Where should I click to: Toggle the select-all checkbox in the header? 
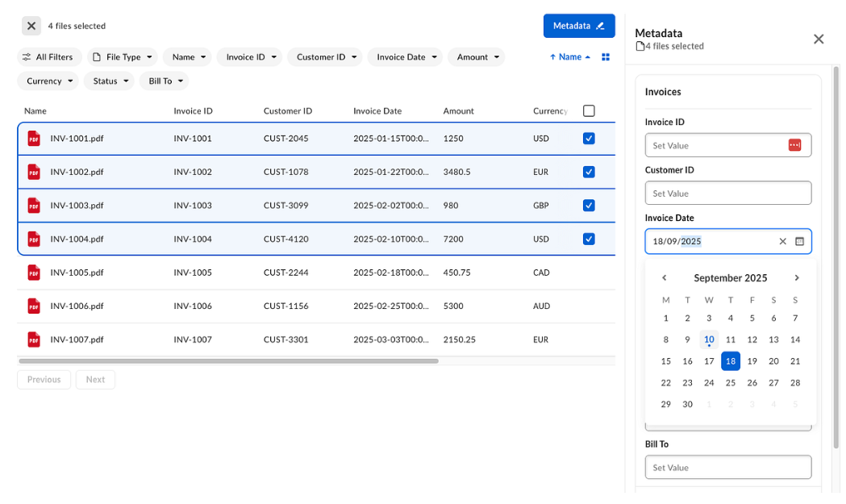coord(588,110)
